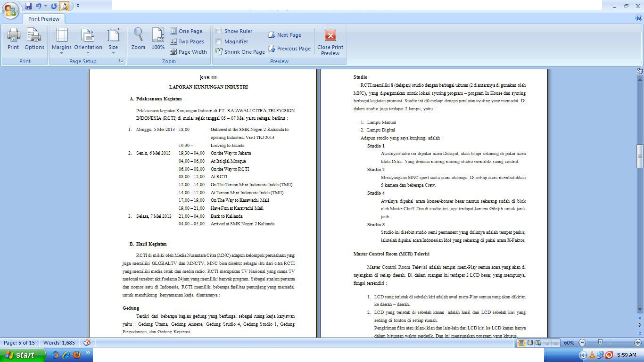Launch Firefox from quick launch
Screen dimensions: 644x362
[77, 355]
